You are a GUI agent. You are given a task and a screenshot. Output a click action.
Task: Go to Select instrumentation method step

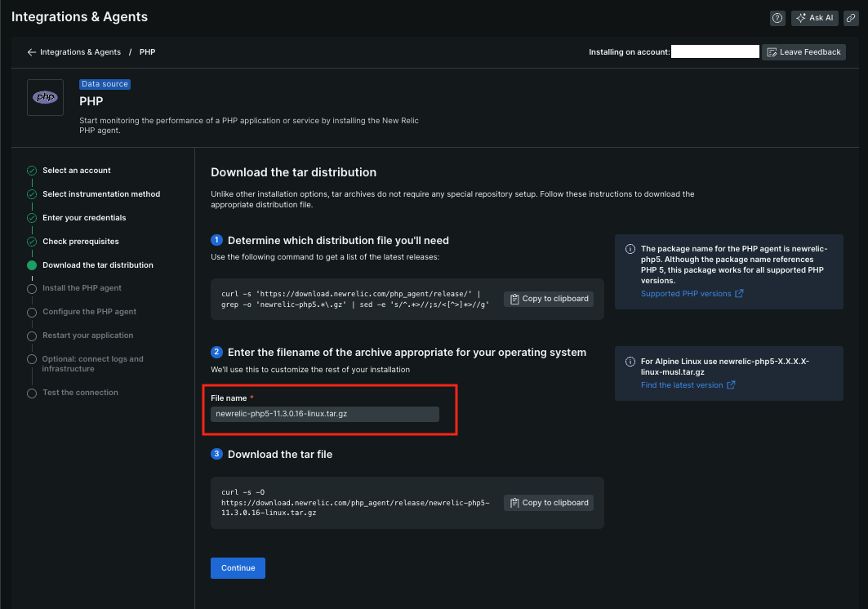click(x=101, y=194)
